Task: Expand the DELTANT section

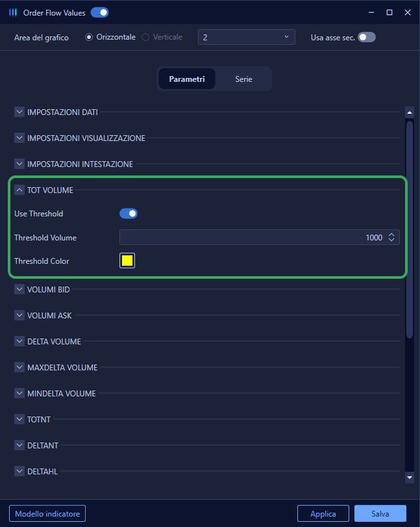Action: pos(19,445)
